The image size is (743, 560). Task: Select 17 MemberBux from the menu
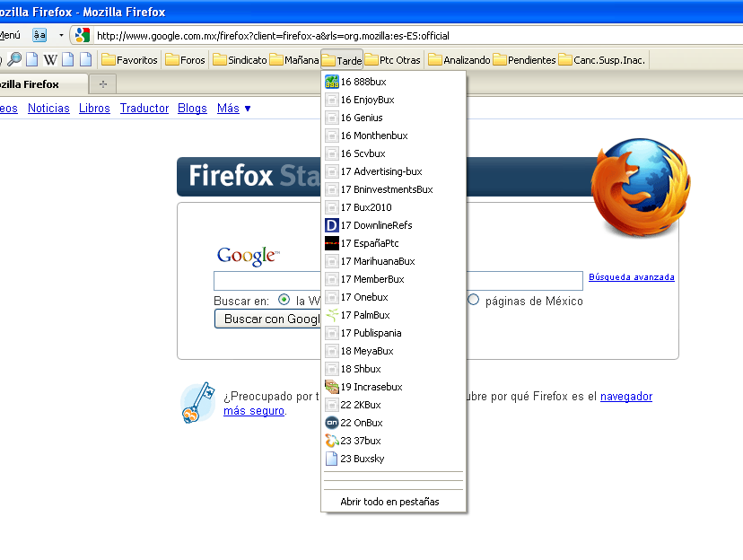point(393,279)
